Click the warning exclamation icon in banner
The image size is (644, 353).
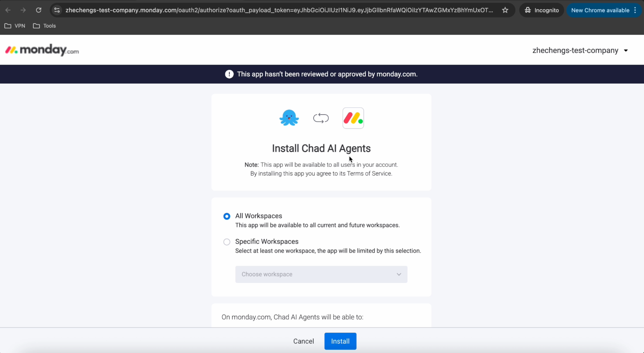click(x=229, y=74)
